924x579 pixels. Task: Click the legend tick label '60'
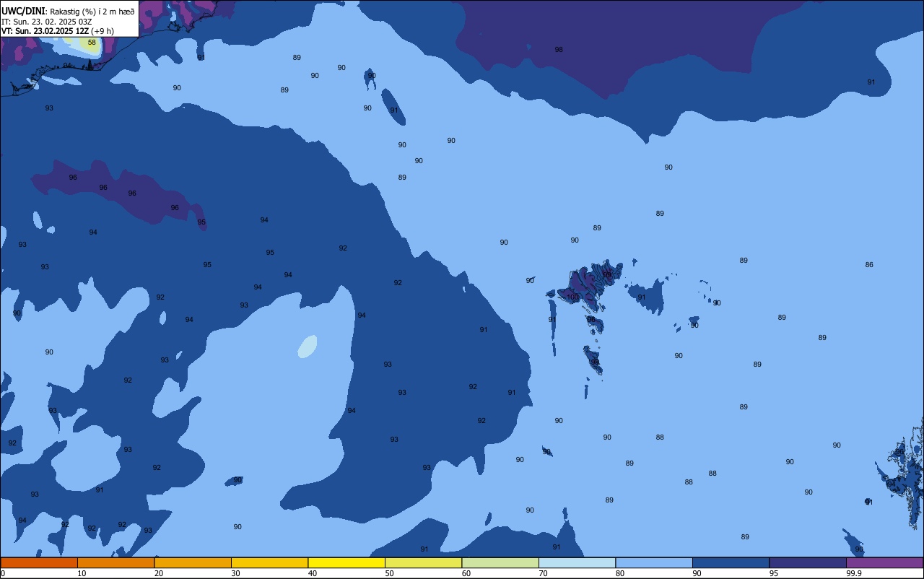pyautogui.click(x=466, y=573)
